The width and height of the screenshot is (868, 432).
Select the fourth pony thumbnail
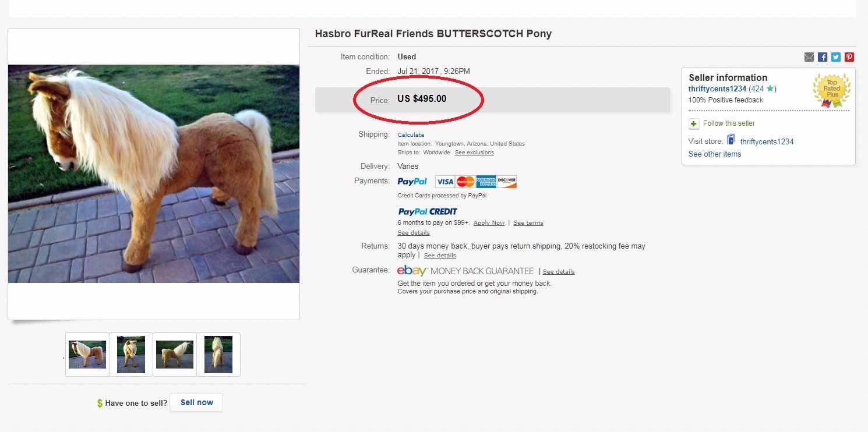click(x=218, y=355)
